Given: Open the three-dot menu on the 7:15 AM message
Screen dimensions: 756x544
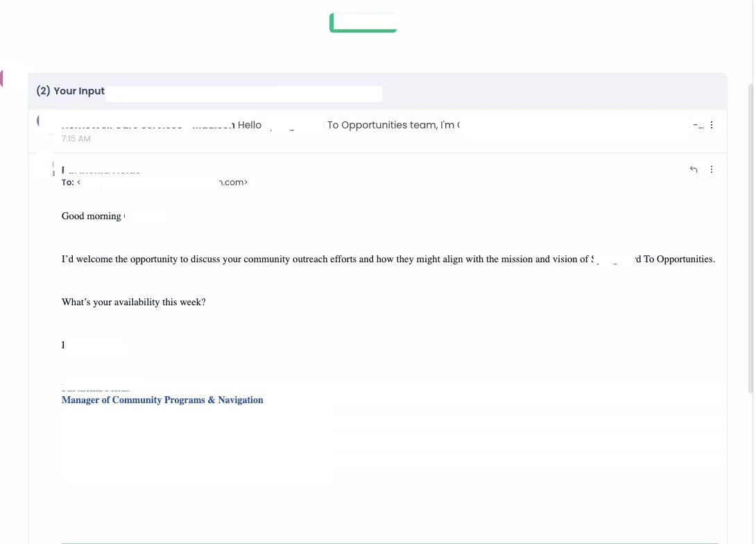Looking at the screenshot, I should coord(712,125).
